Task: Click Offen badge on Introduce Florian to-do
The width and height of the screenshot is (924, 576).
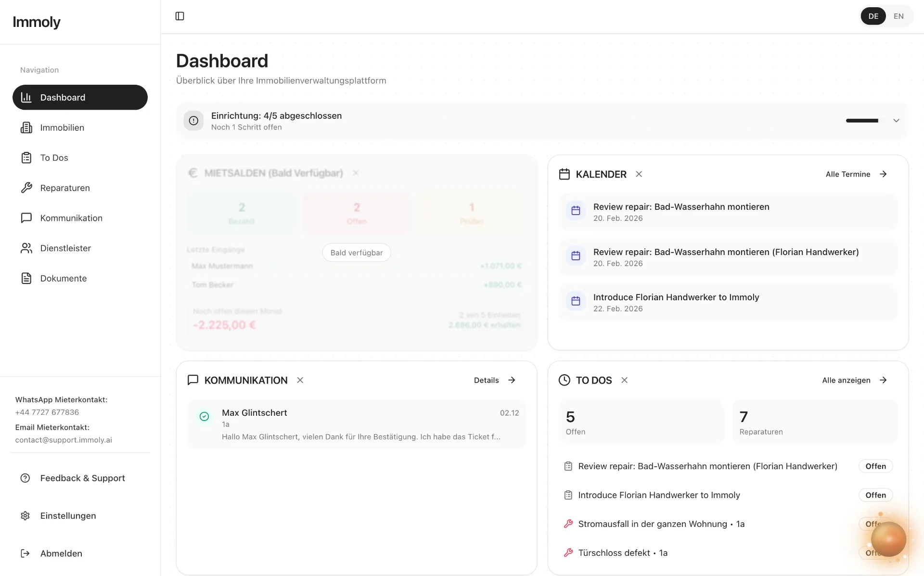Action: pyautogui.click(x=875, y=495)
